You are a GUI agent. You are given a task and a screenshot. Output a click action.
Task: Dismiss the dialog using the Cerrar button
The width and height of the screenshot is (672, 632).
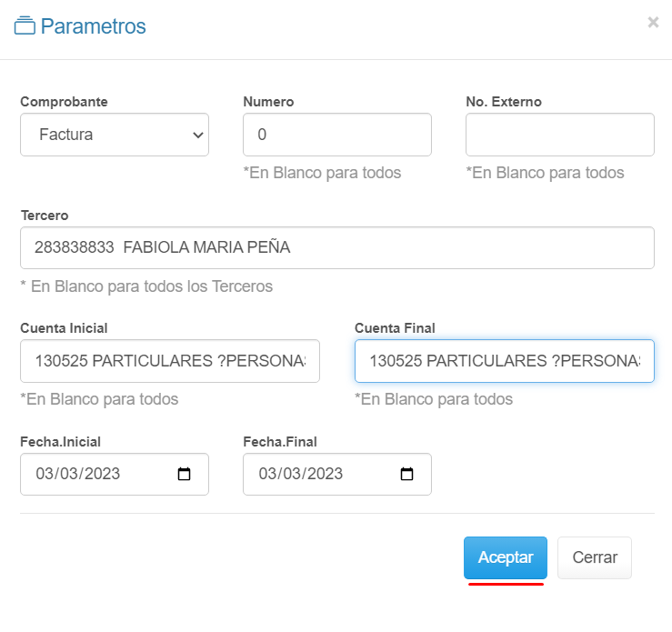pyautogui.click(x=595, y=557)
